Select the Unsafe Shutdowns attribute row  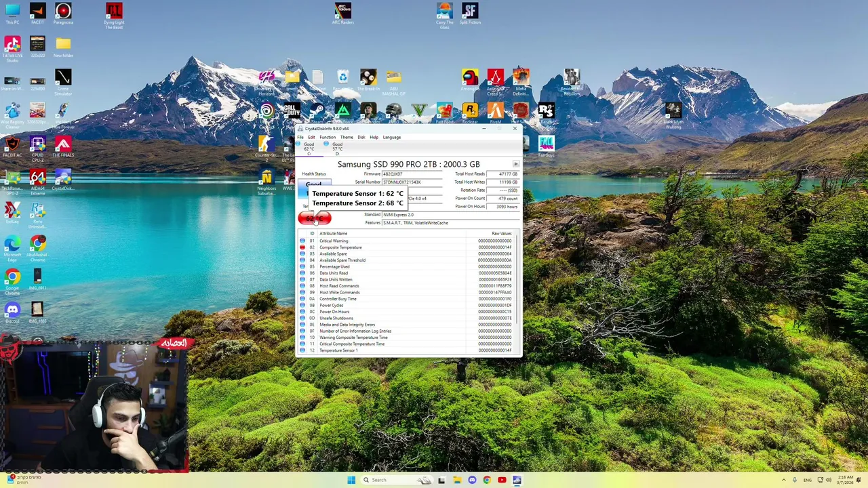click(406, 319)
